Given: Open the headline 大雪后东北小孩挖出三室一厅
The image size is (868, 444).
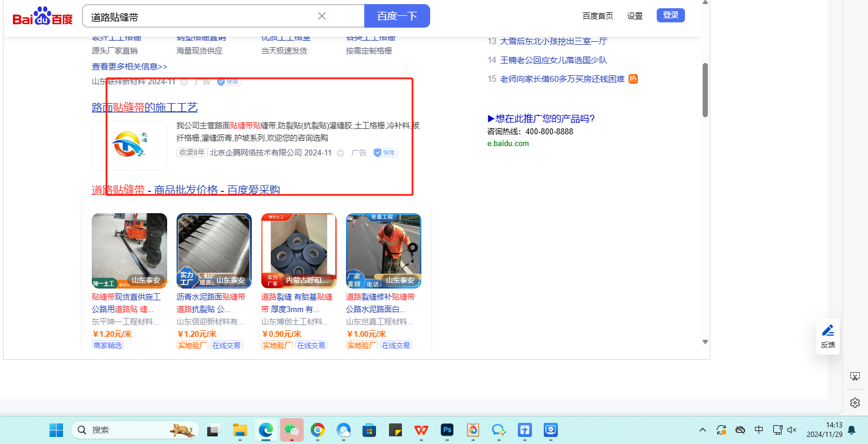Looking at the screenshot, I should 554,41.
